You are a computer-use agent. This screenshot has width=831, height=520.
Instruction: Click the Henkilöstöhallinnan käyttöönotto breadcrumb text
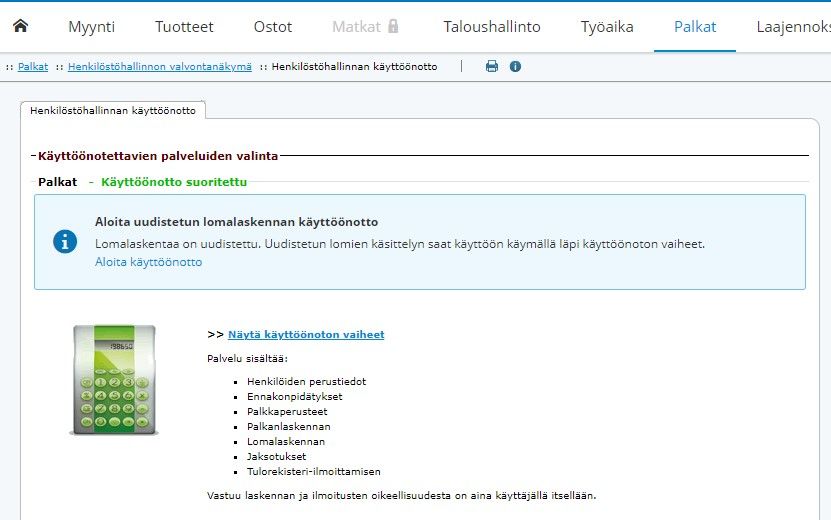[355, 67]
